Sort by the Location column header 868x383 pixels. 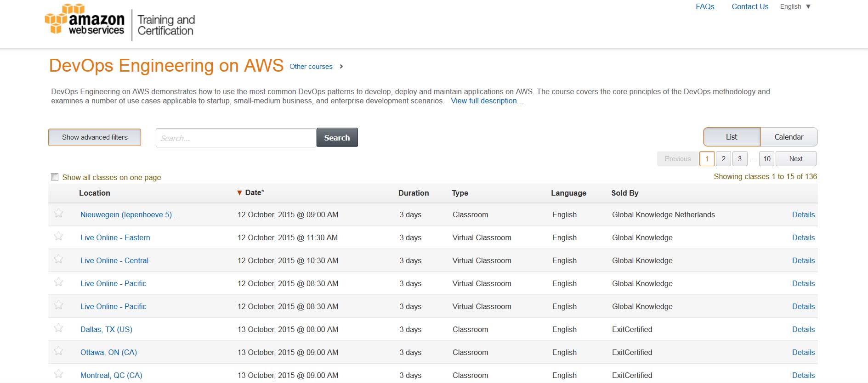(95, 193)
